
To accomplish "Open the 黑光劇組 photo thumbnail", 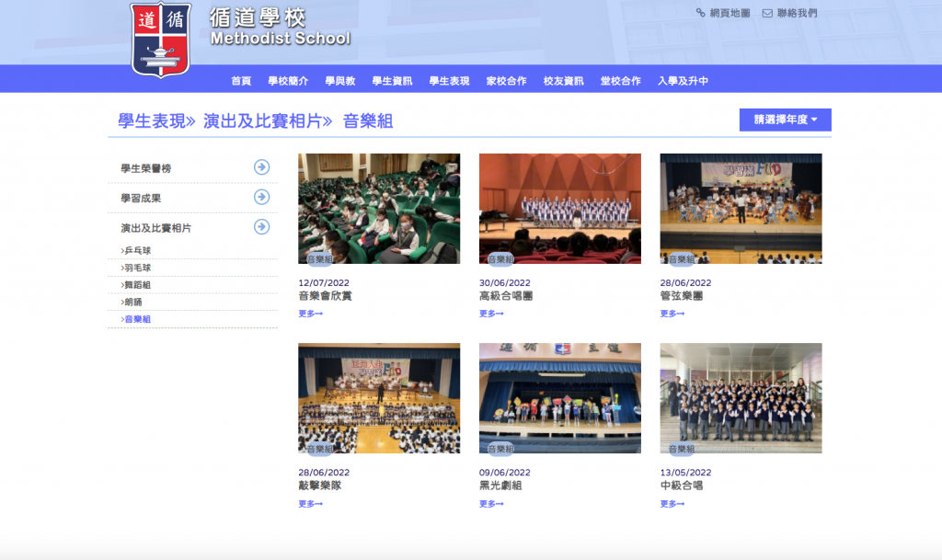I will (559, 397).
